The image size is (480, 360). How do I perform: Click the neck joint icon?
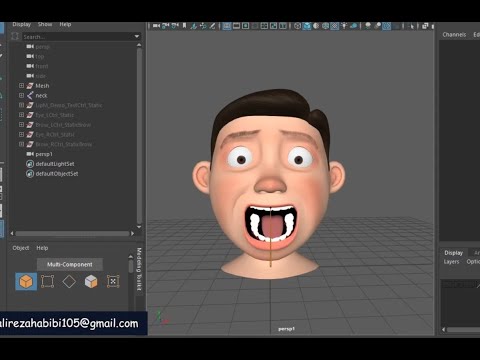pos(30,96)
